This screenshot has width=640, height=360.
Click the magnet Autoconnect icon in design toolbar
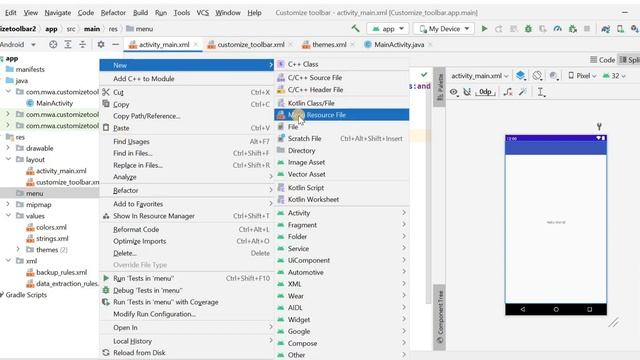point(467,92)
